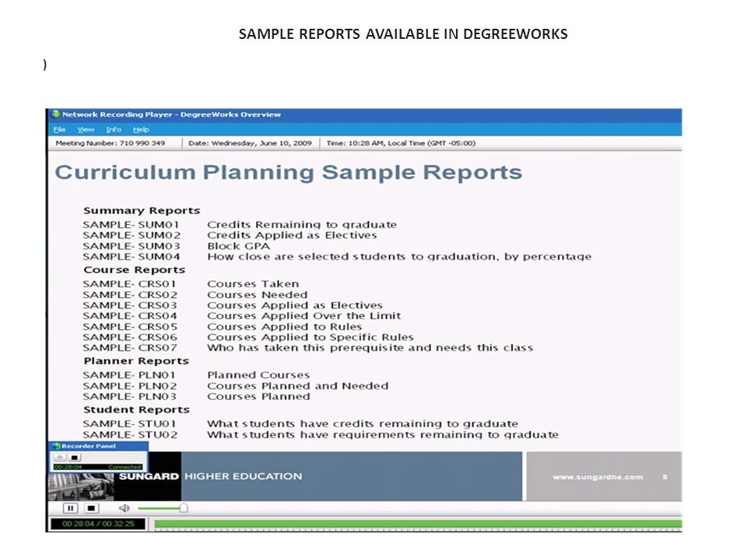Pause the recording playback

tap(70, 508)
